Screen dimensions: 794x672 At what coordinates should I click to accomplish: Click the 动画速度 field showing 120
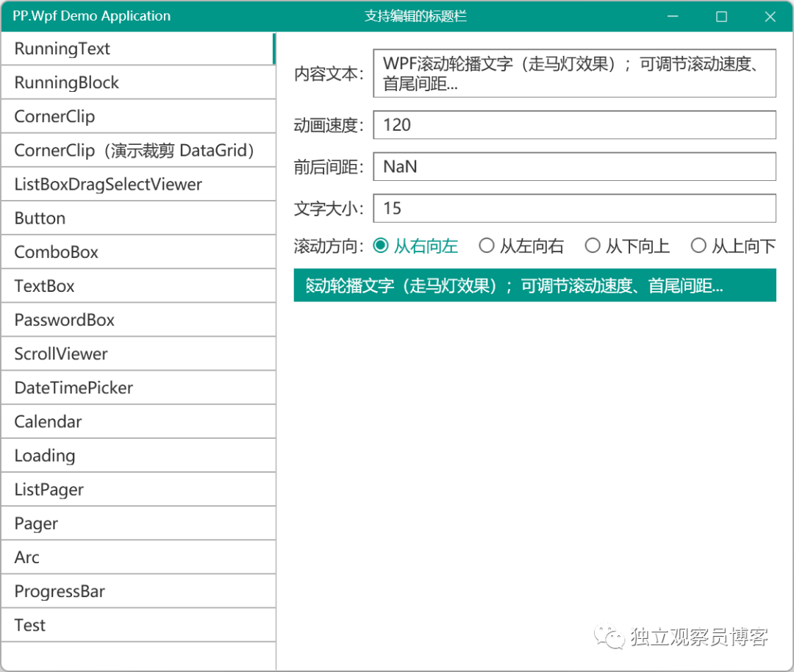click(x=573, y=125)
